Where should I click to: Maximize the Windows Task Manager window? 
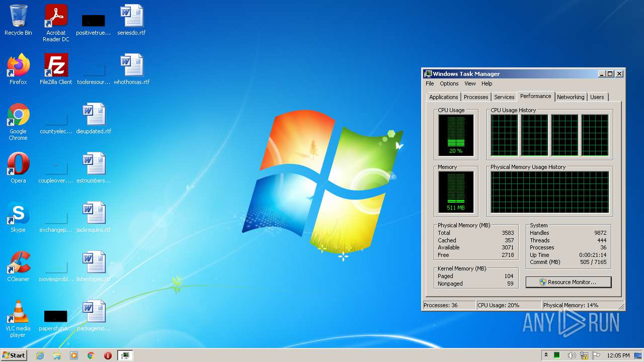(610, 74)
